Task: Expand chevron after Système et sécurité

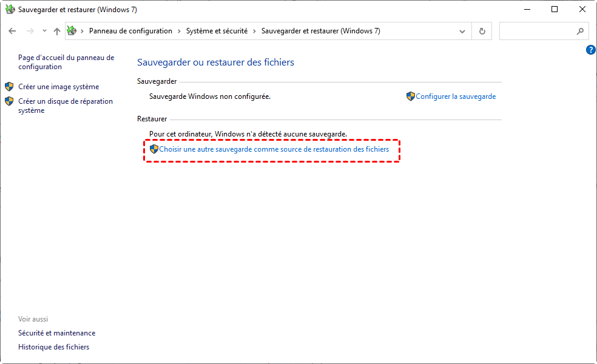Action: 254,31
